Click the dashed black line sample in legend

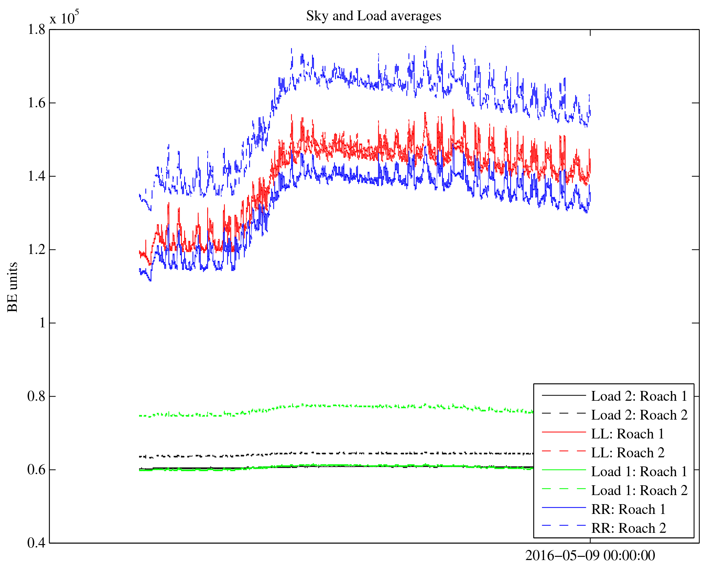pyautogui.click(x=564, y=414)
